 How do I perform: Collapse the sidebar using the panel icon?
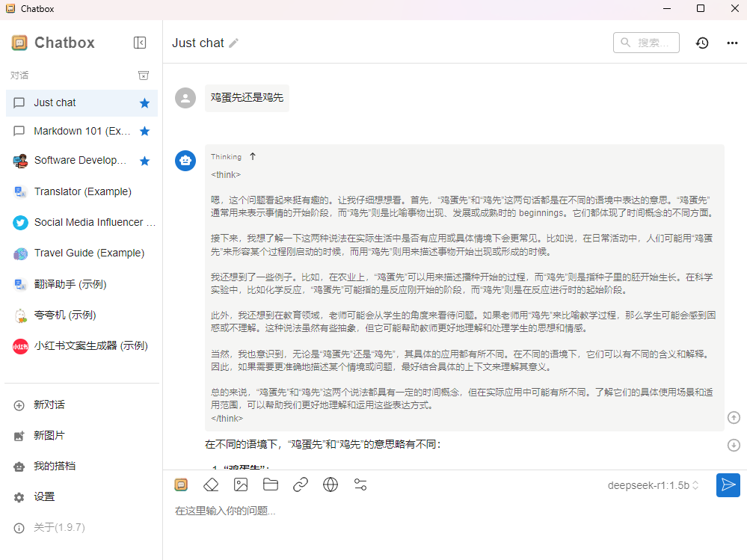coord(140,43)
